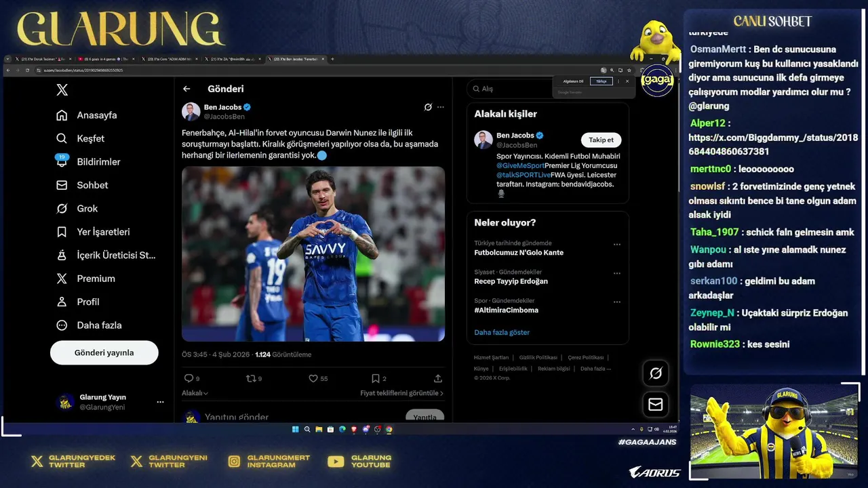Select Türkçe in the translate popup
The height and width of the screenshot is (488, 868).
[601, 81]
